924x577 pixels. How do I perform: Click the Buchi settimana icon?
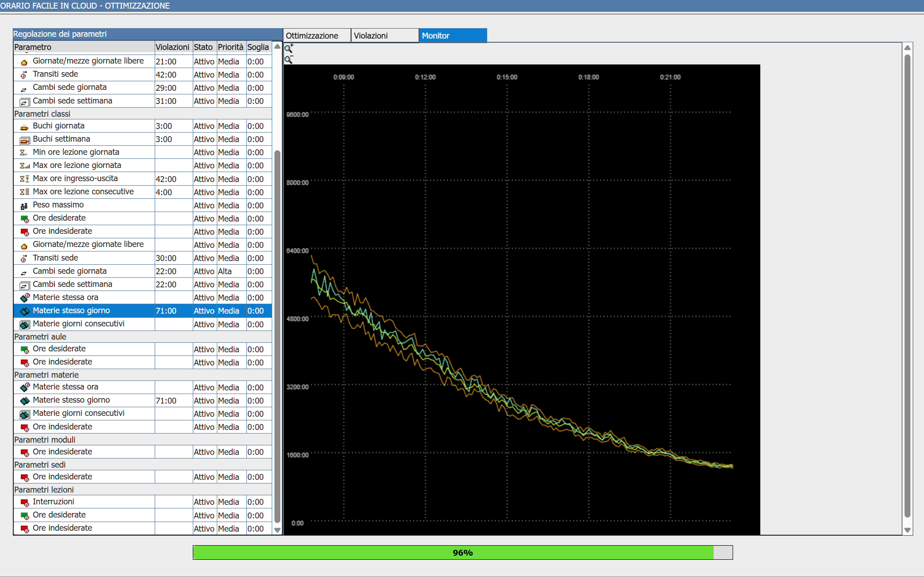[x=24, y=139]
